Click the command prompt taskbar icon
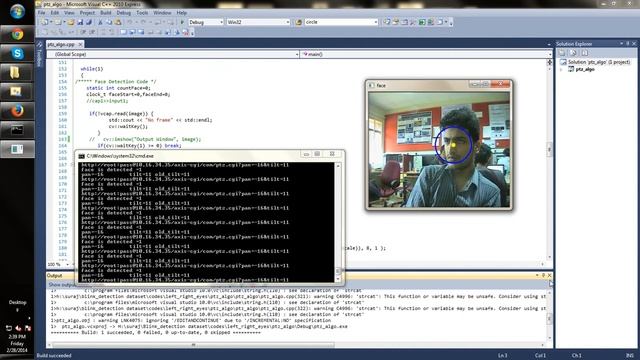 (17, 130)
